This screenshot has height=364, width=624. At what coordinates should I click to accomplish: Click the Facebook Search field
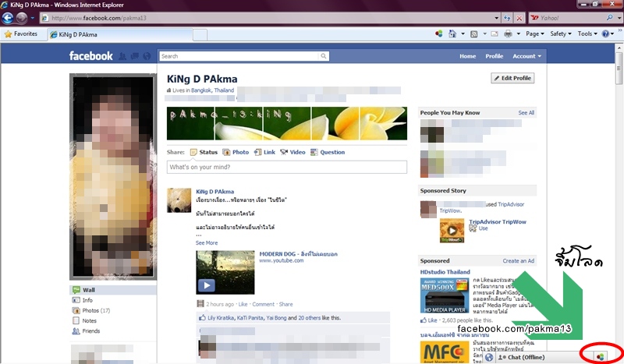point(239,56)
